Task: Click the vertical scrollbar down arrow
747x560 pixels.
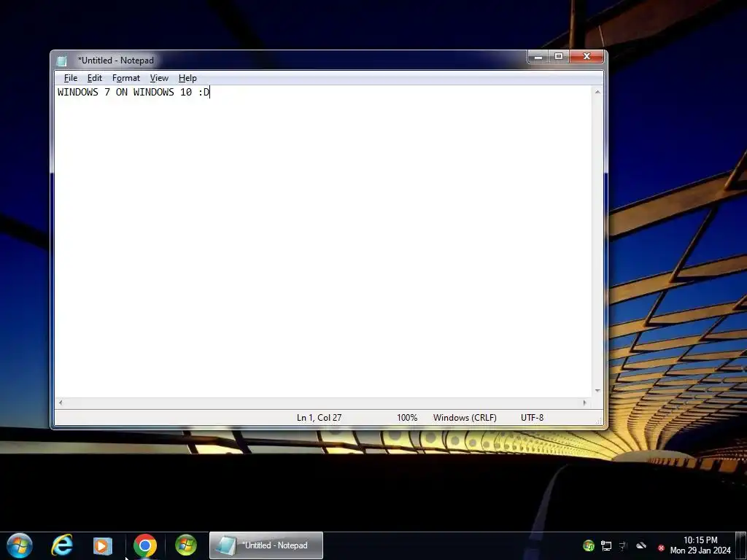Action: pyautogui.click(x=597, y=391)
